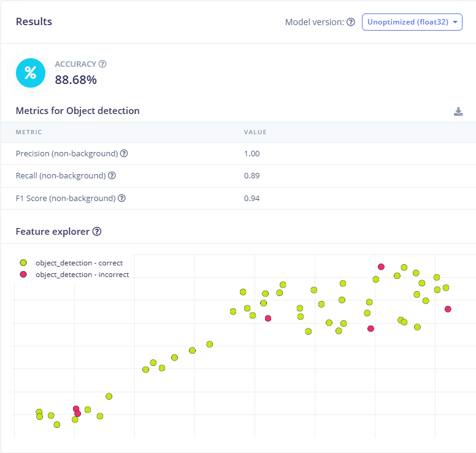Select the rightmost red incorrect data point
The height and width of the screenshot is (453, 476).
click(448, 309)
